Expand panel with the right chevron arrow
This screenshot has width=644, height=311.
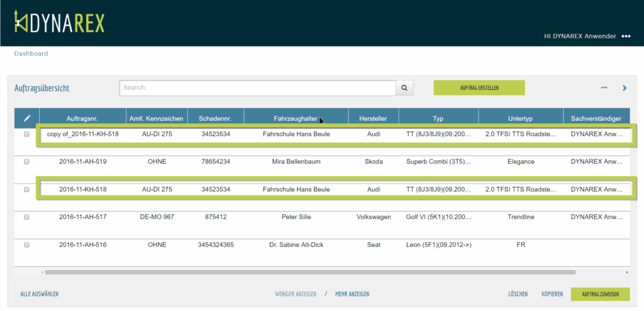click(625, 88)
